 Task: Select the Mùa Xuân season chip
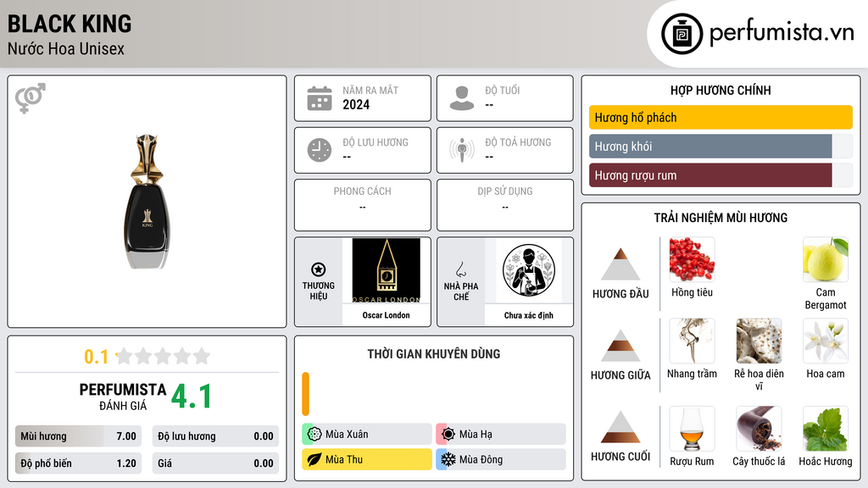367,434
